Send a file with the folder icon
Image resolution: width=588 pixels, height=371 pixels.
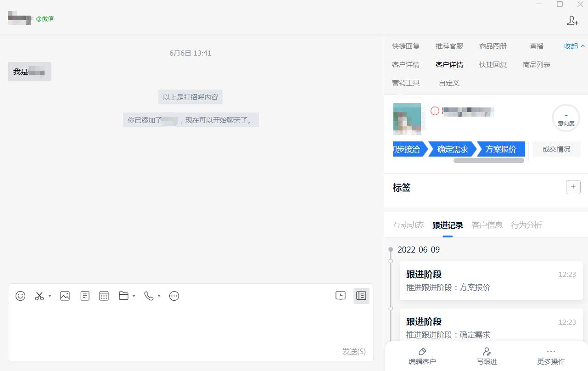tap(124, 296)
